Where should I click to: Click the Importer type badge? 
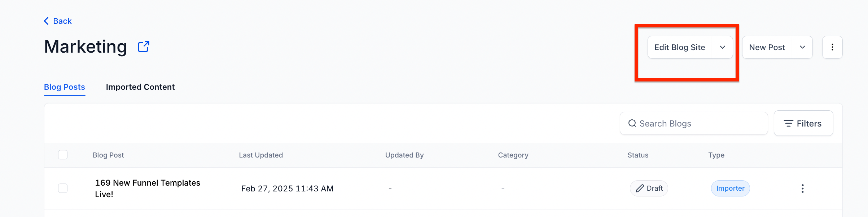pyautogui.click(x=730, y=189)
